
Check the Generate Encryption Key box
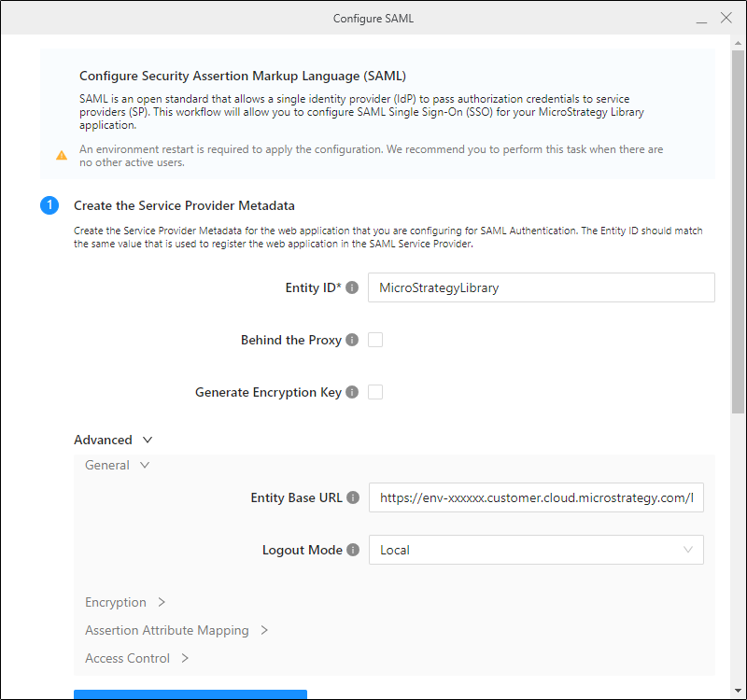375,392
